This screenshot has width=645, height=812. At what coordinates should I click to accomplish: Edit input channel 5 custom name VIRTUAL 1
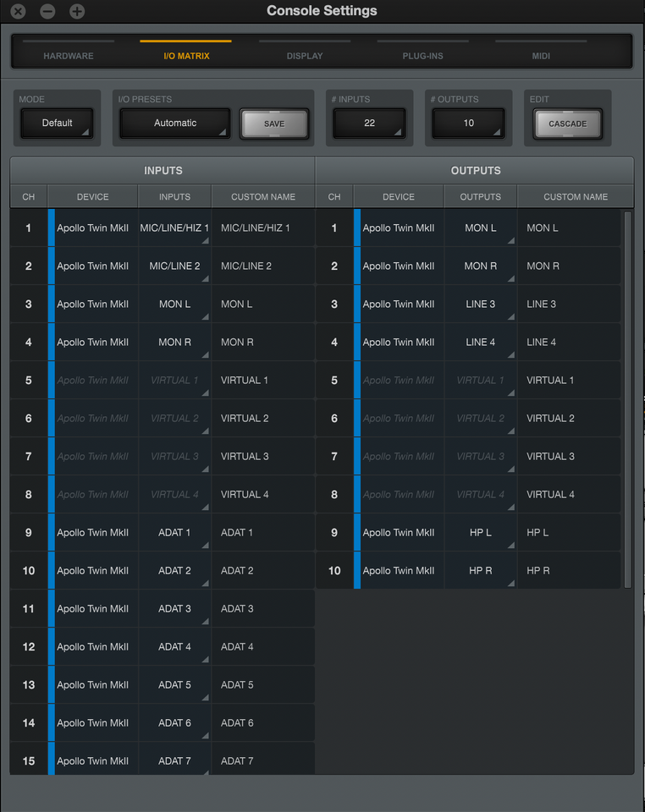click(263, 380)
